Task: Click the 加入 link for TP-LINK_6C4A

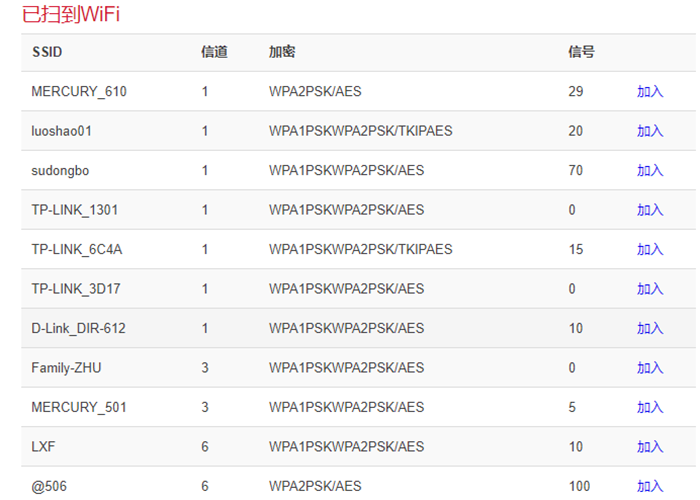Action: [650, 249]
